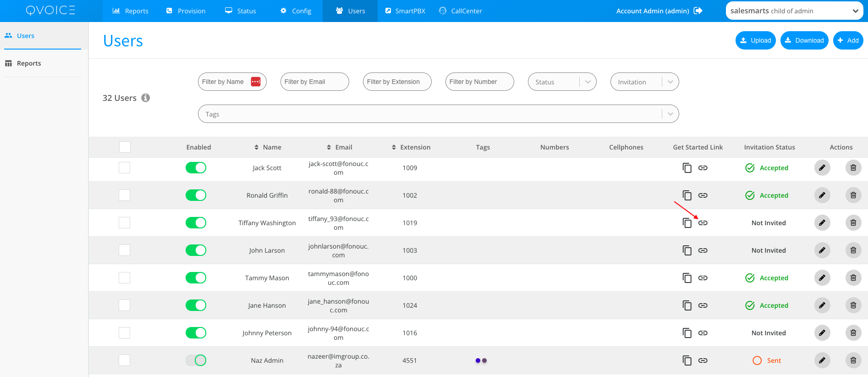This screenshot has height=377, width=868.
Task: Copy Jack Scott's get started link
Action: (x=687, y=168)
